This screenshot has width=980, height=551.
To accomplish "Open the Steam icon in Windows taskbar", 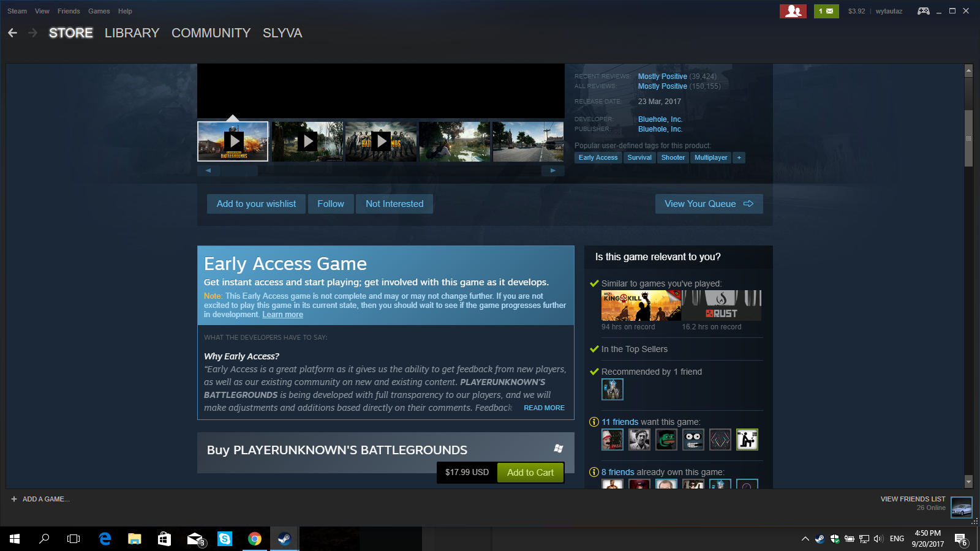I will point(284,539).
